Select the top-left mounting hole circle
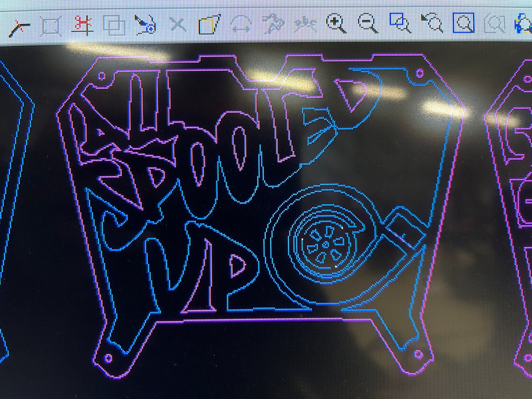 point(102,76)
